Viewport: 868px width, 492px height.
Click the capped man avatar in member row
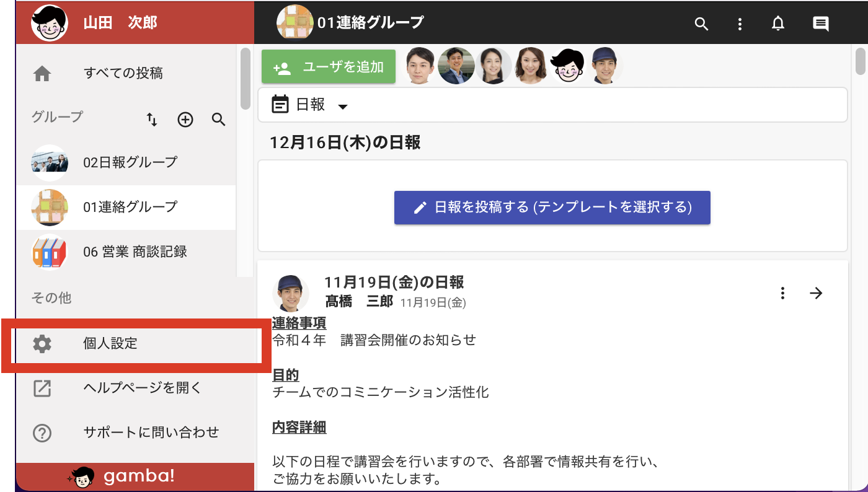tap(605, 66)
